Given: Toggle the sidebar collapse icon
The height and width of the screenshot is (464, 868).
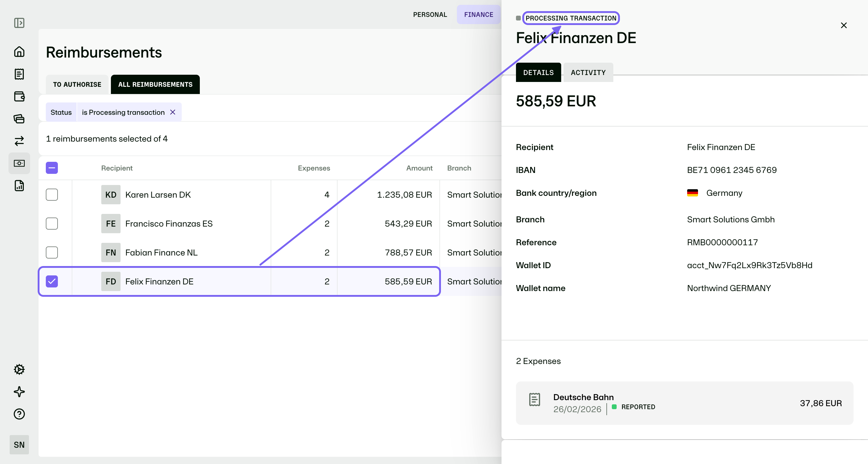Looking at the screenshot, I should tap(19, 23).
